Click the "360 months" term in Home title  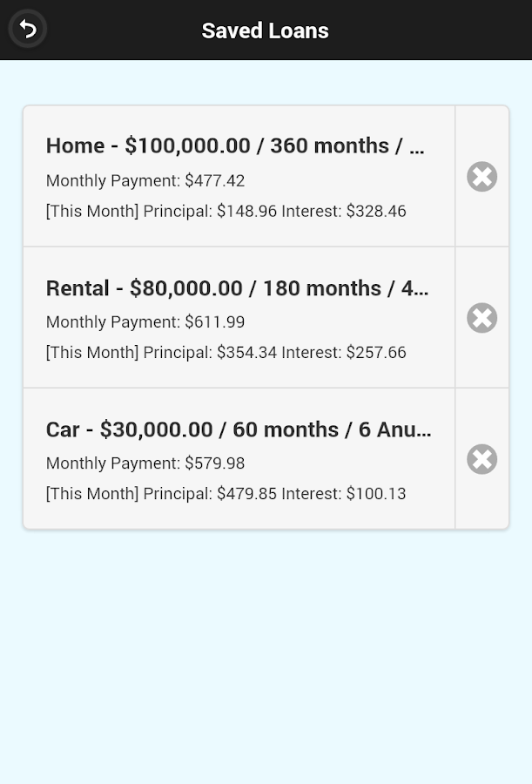coord(329,145)
